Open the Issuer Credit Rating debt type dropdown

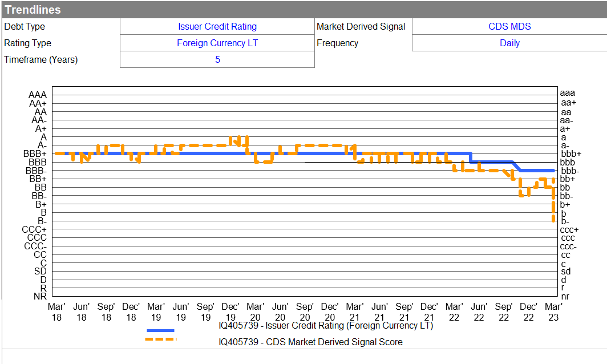[x=217, y=26]
